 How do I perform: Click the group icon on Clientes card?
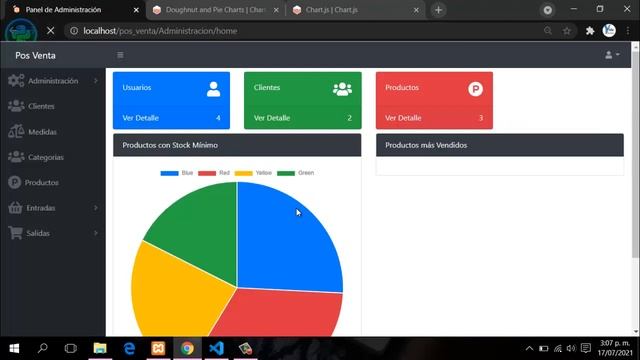(342, 89)
